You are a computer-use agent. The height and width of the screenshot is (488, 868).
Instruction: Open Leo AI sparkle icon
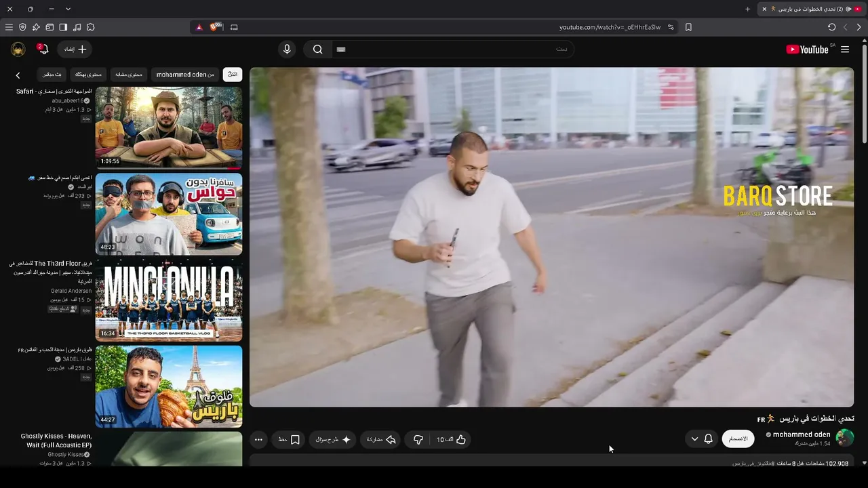coord(36,27)
